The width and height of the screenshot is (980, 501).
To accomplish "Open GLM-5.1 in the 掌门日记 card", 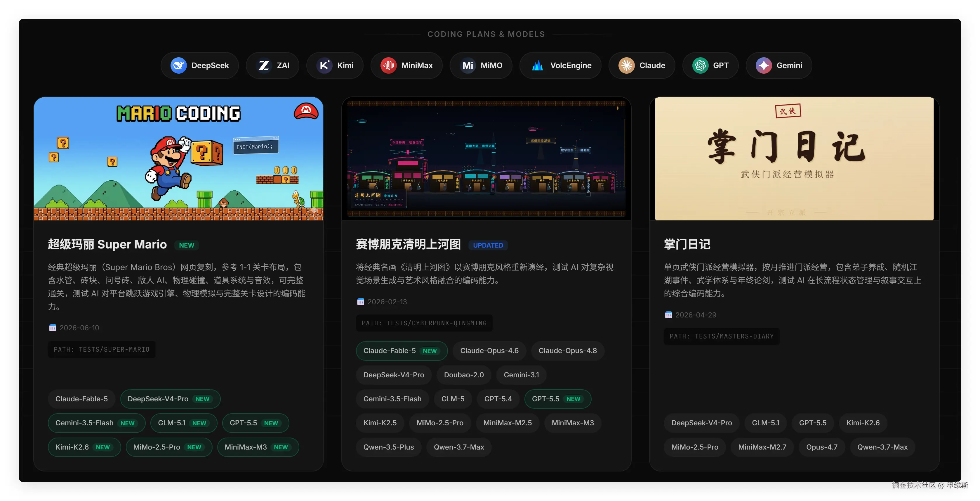I will pos(765,423).
